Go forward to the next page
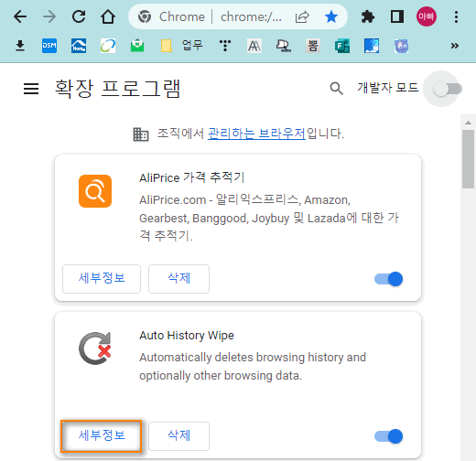The height and width of the screenshot is (461, 476). click(49, 16)
